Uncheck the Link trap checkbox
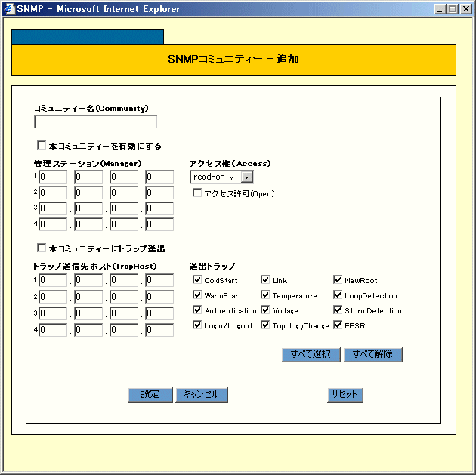Image resolution: width=476 pixels, height=475 pixels. 265,279
